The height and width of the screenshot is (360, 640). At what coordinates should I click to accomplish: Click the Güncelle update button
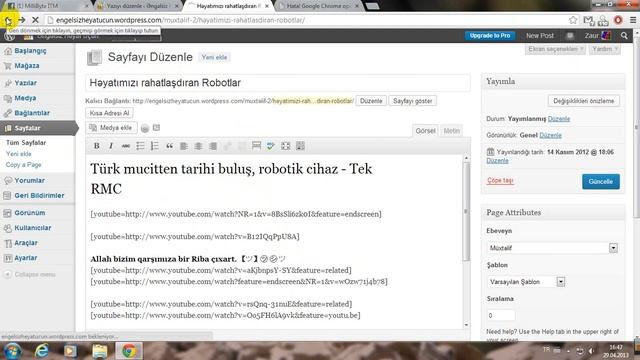coord(600,182)
